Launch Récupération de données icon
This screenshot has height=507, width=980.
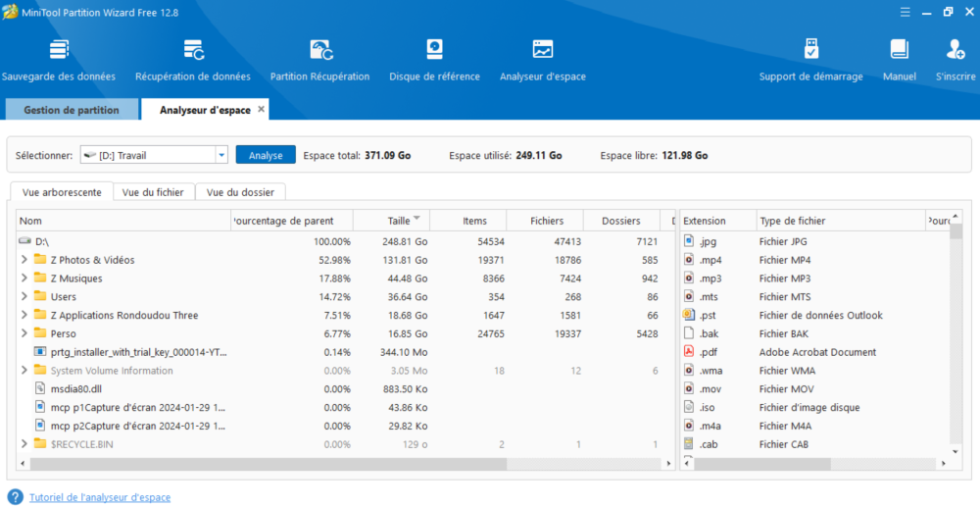tap(193, 50)
